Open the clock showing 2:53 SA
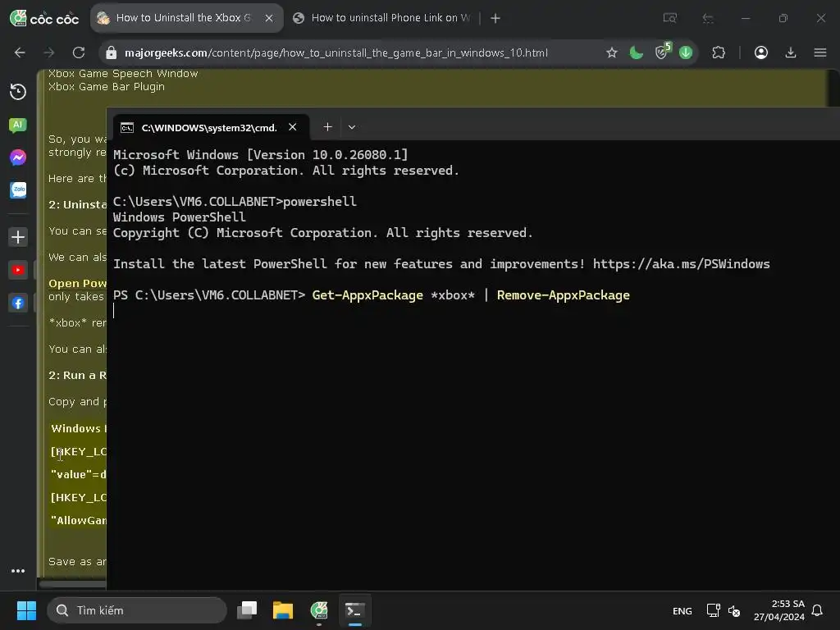 (x=779, y=610)
